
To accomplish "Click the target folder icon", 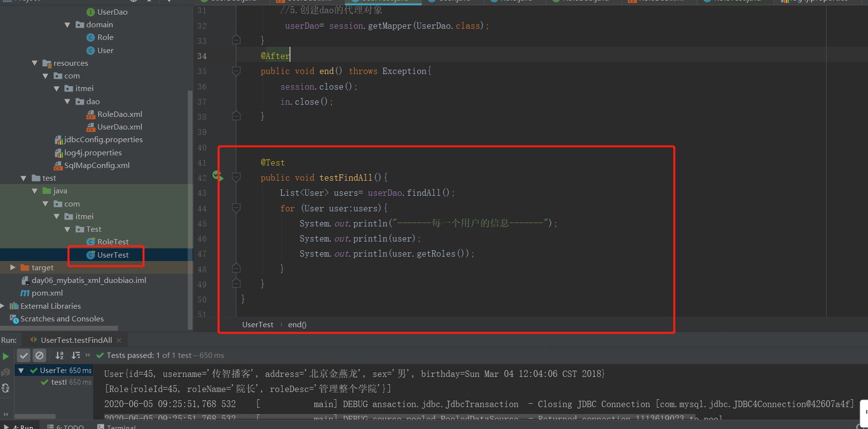I will (25, 267).
